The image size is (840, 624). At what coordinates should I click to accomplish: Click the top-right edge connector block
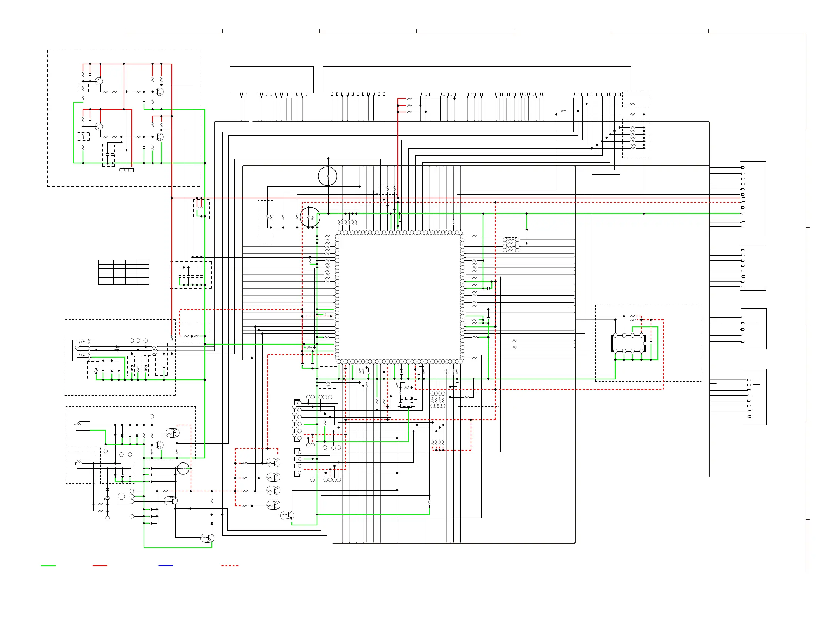tap(753, 199)
